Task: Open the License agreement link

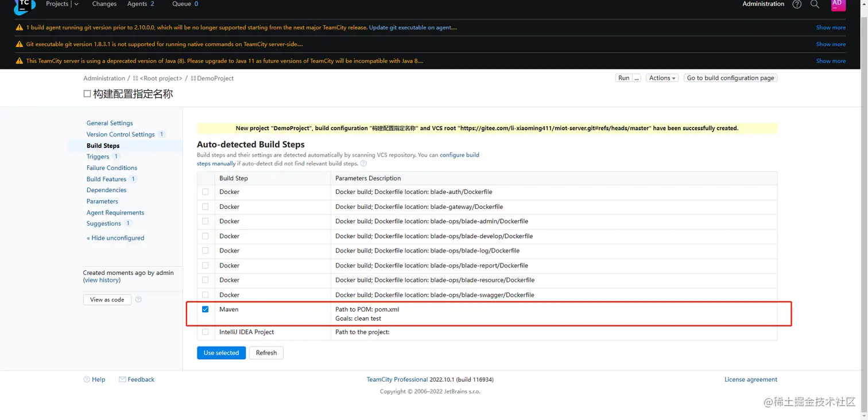Action: tap(751, 379)
